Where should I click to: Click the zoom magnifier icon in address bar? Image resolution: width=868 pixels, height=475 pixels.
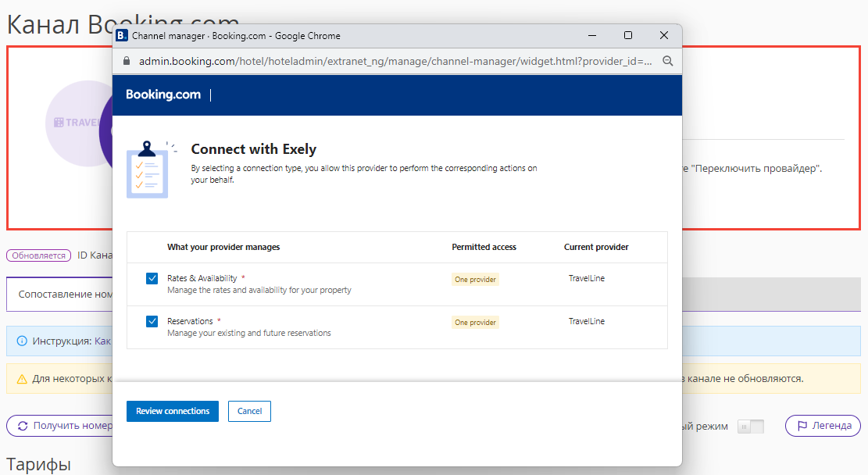coord(668,61)
